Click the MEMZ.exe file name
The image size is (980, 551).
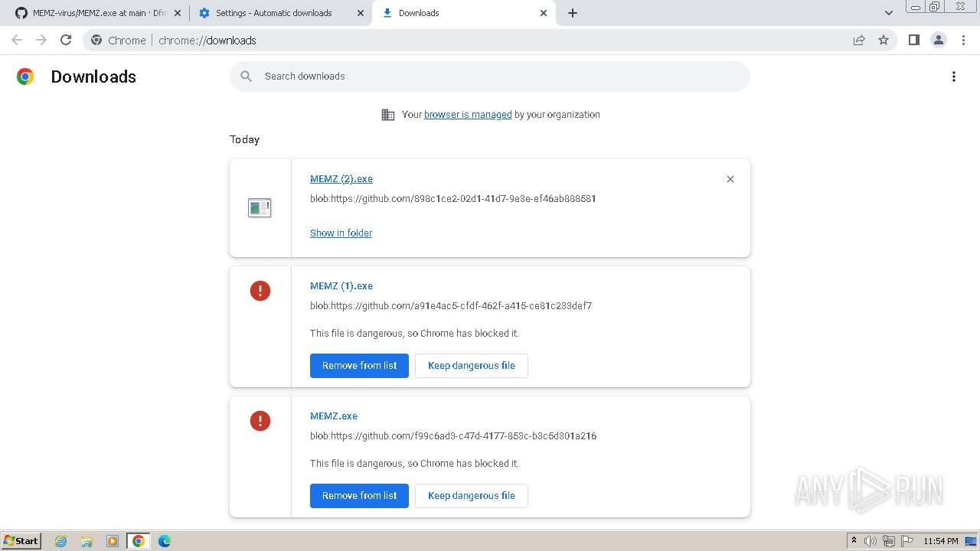(x=334, y=416)
